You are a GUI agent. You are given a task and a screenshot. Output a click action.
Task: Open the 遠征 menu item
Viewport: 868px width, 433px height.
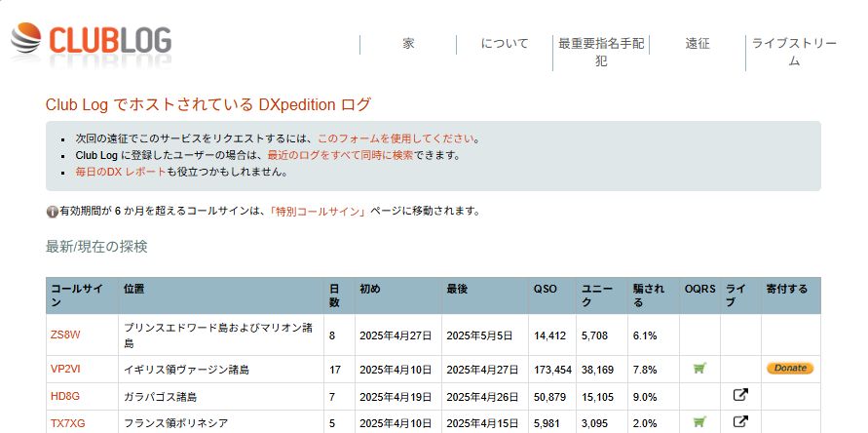[698, 44]
